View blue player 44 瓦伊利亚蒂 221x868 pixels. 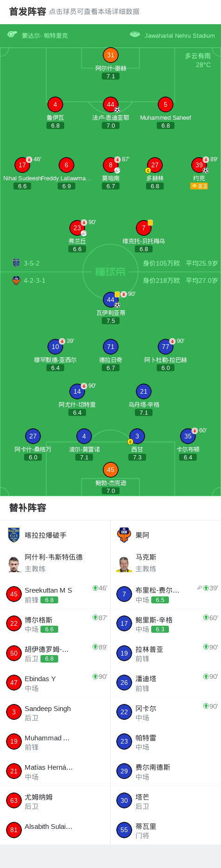pos(111,300)
